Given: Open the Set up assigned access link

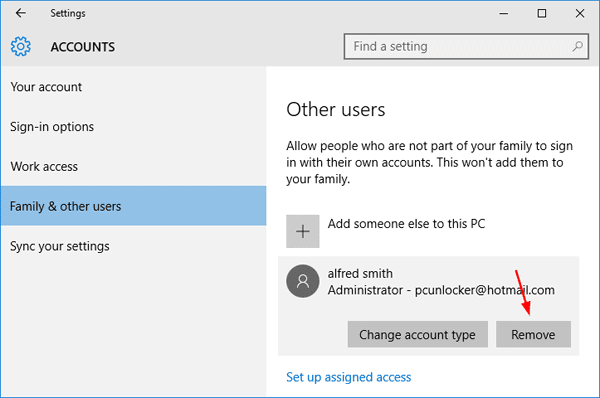Looking at the screenshot, I should pos(349,377).
